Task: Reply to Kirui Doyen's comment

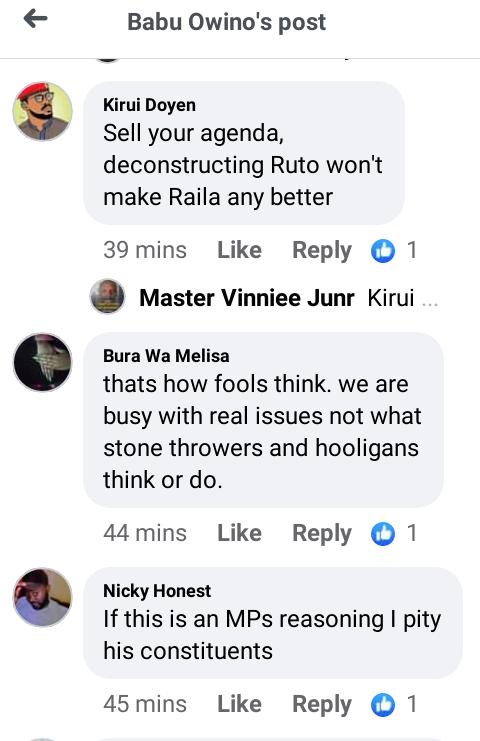Action: [322, 251]
